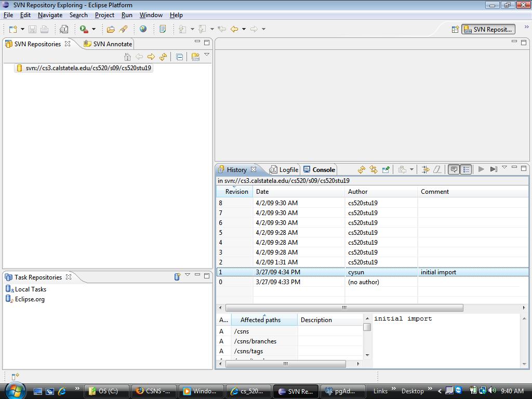Image resolution: width=532 pixels, height=399 pixels.
Task: Open the Navigate menu
Action: pos(50,15)
